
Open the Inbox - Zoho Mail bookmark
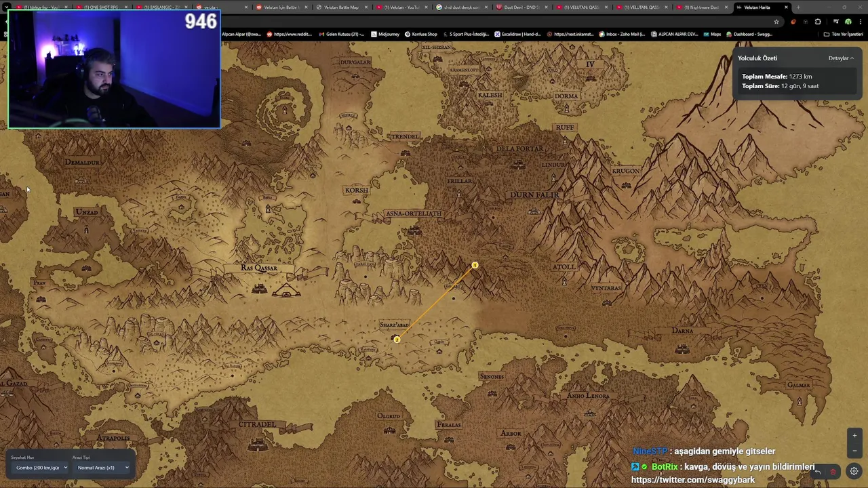tap(622, 34)
